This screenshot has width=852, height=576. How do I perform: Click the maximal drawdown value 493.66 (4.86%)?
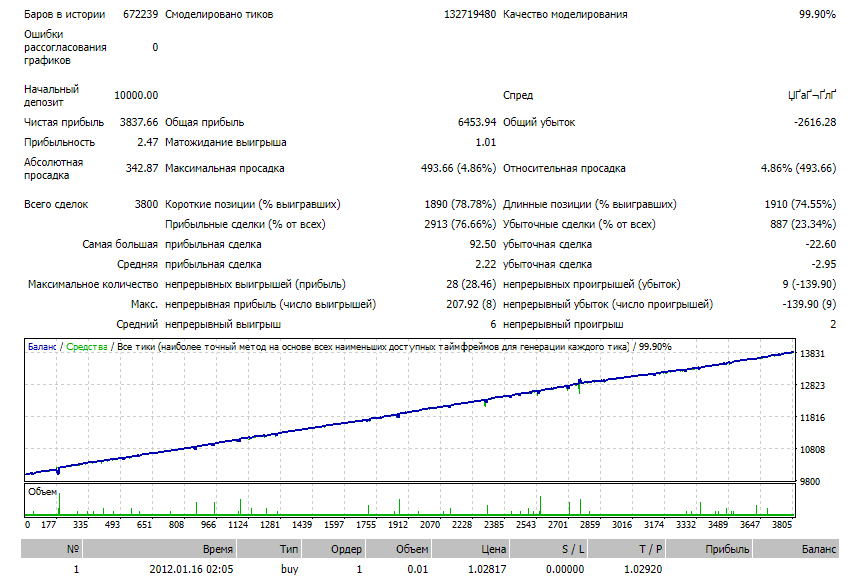[459, 168]
